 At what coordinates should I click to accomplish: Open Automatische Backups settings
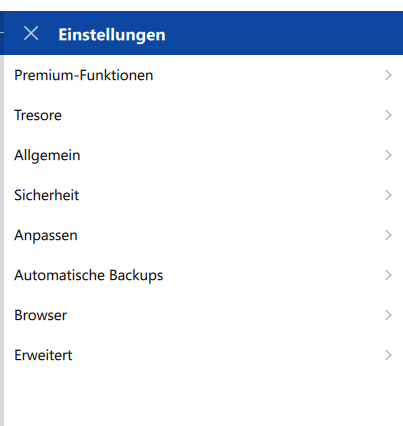(x=203, y=275)
